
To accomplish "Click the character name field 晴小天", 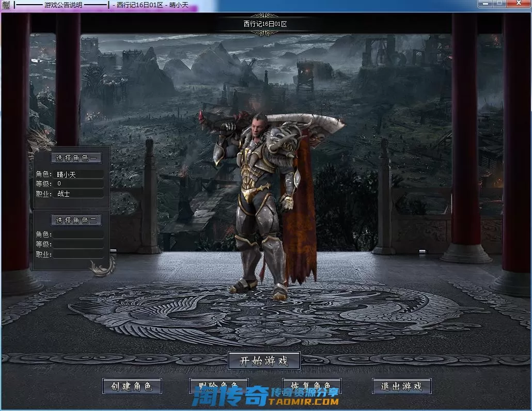I will coord(79,175).
